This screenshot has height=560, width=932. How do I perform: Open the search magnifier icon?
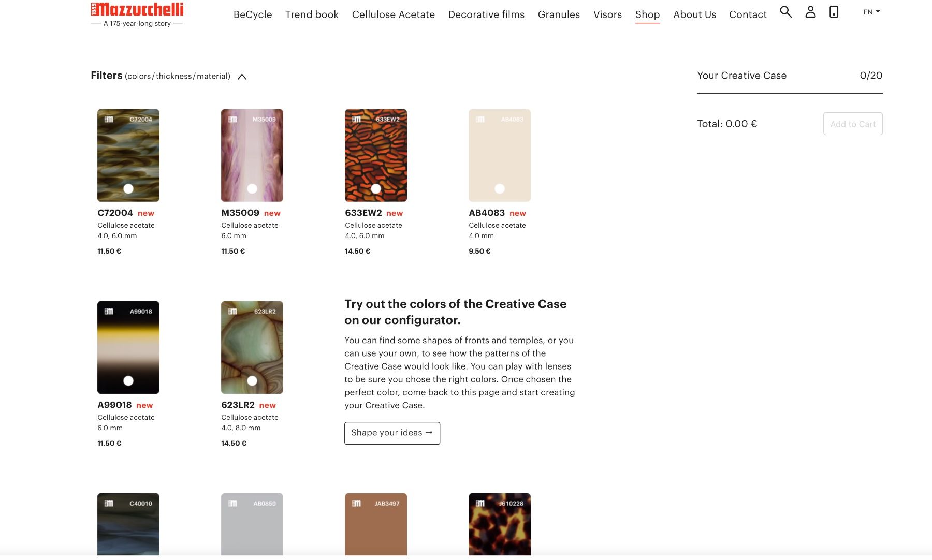tap(785, 12)
